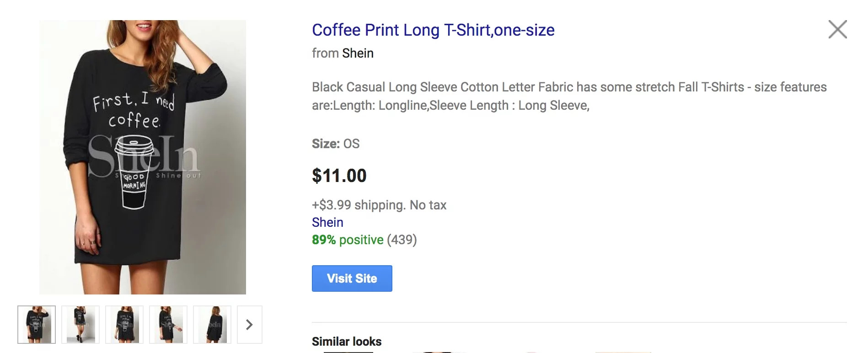Click the blue Visit Site button
Screen dimensions: 868x353
[352, 278]
